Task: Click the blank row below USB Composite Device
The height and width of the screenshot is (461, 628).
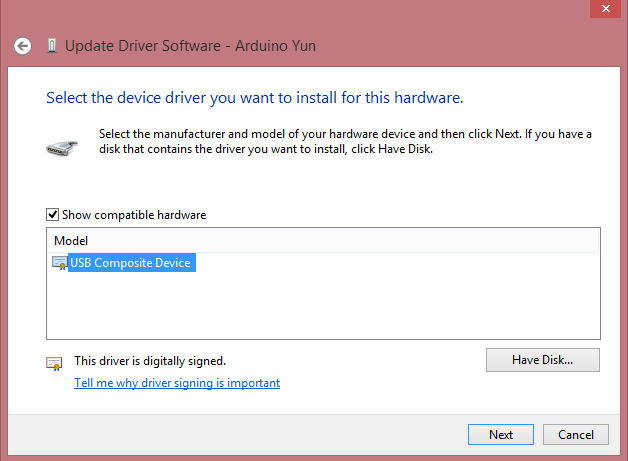Action: click(200, 283)
